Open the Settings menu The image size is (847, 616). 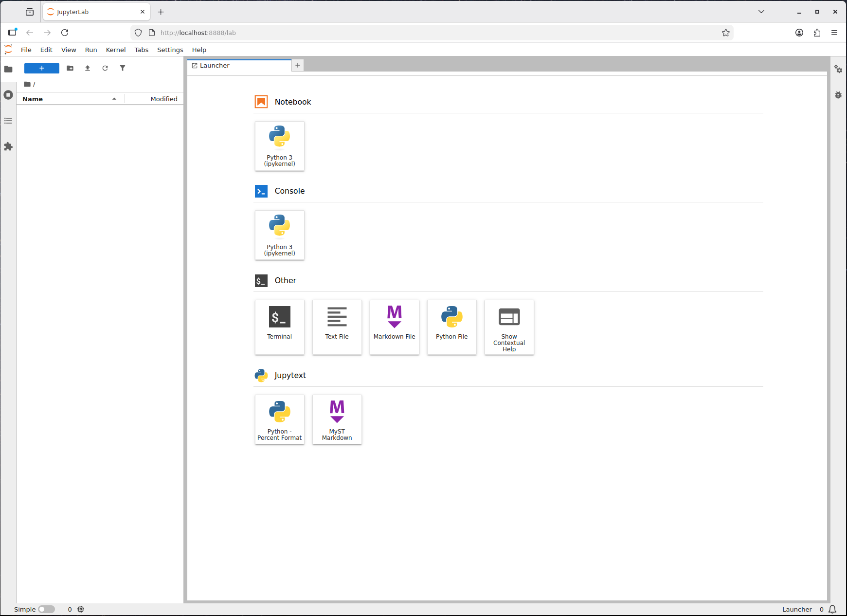pyautogui.click(x=170, y=50)
